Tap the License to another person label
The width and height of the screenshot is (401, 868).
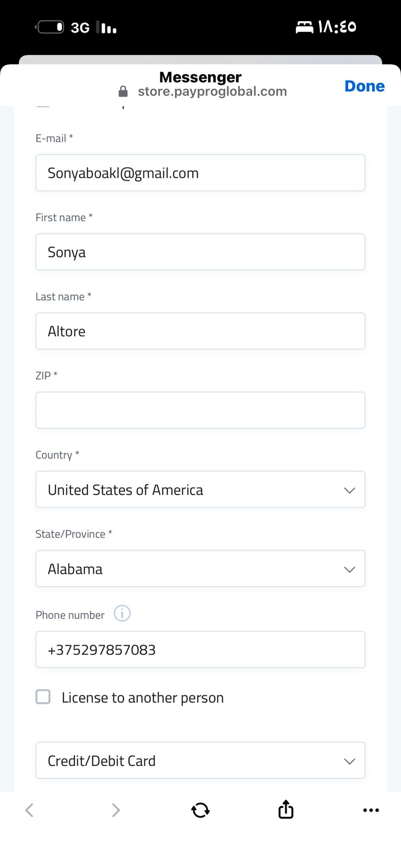pos(143,698)
